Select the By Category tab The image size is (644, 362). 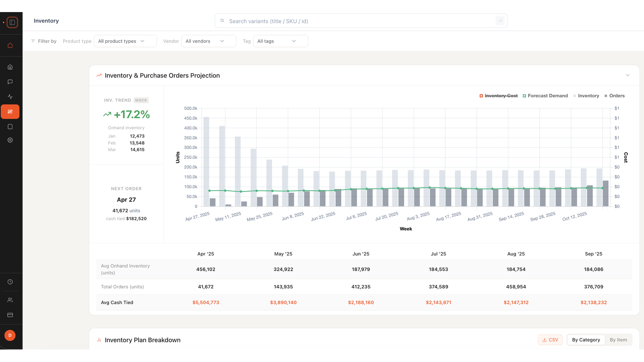[x=586, y=340]
